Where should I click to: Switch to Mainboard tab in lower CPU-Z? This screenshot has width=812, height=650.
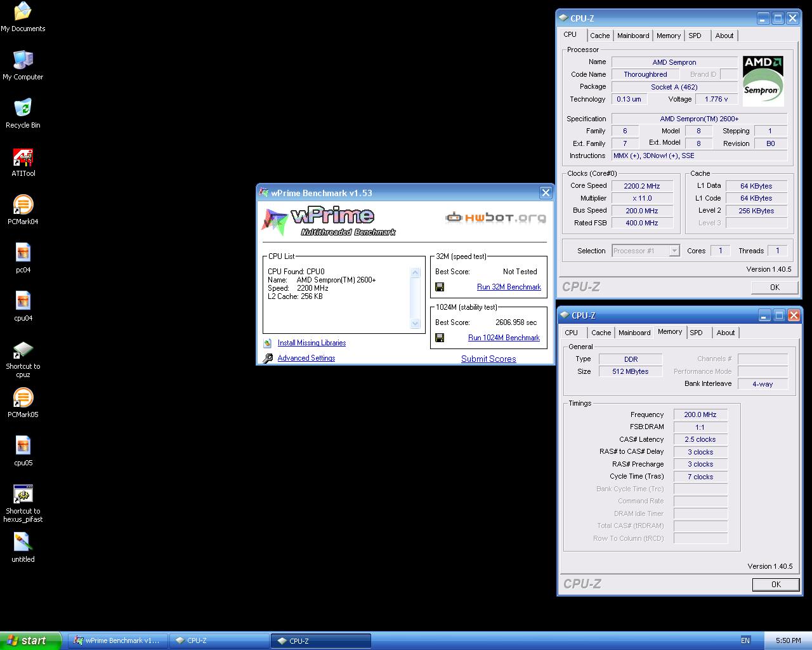pos(634,333)
